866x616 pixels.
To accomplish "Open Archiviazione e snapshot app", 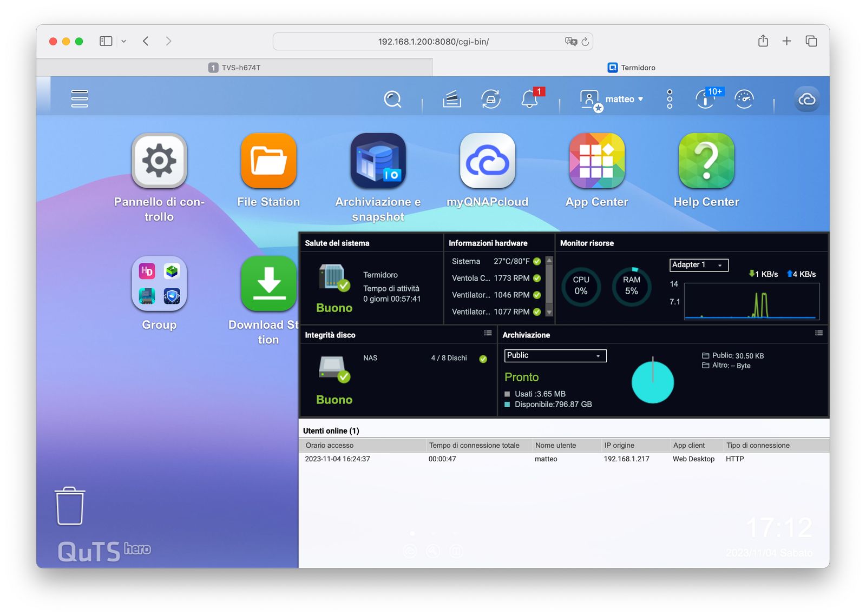I will [x=378, y=161].
